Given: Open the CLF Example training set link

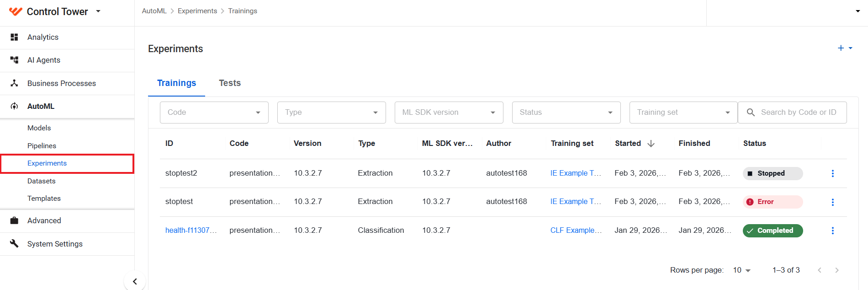Looking at the screenshot, I should [576, 231].
